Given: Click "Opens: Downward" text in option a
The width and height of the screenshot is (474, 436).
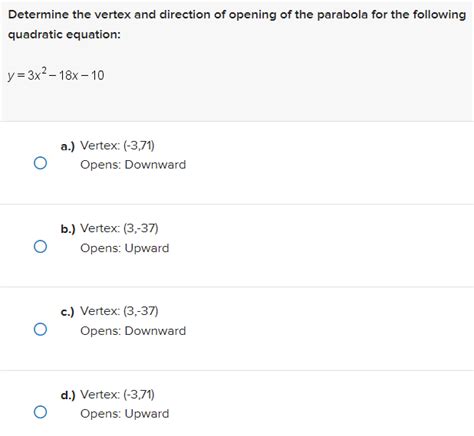Looking at the screenshot, I should (133, 165).
